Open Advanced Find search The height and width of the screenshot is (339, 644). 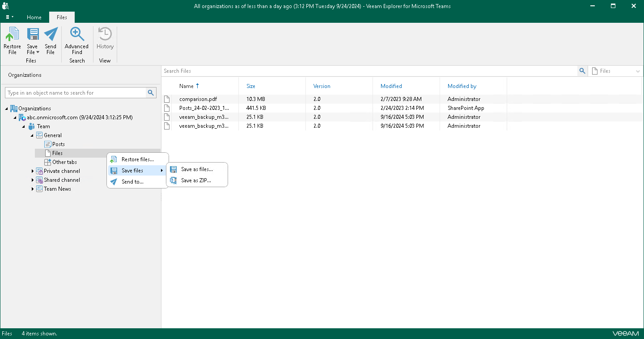pyautogui.click(x=76, y=42)
